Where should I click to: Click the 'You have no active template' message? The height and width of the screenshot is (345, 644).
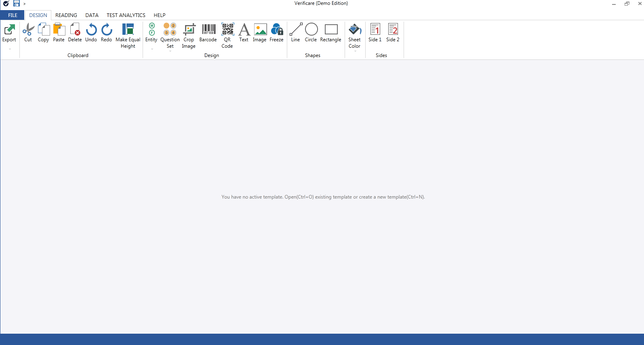tap(323, 197)
